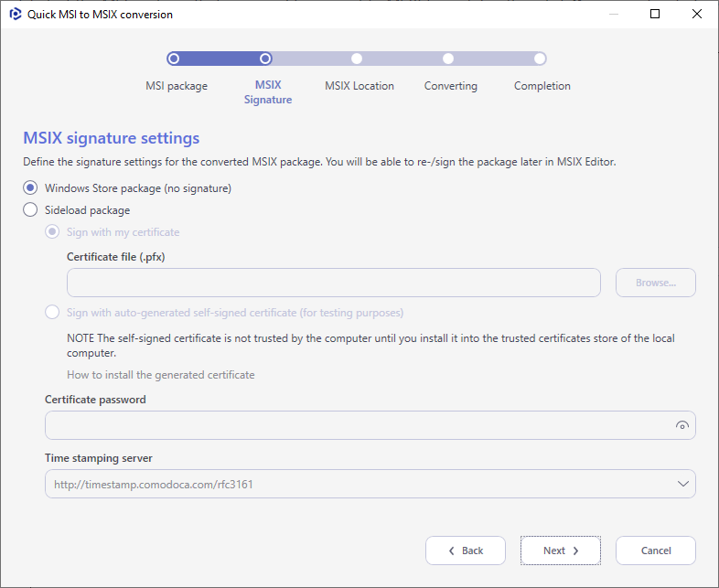Click the Certificate password label
The image size is (719, 588).
[95, 400]
